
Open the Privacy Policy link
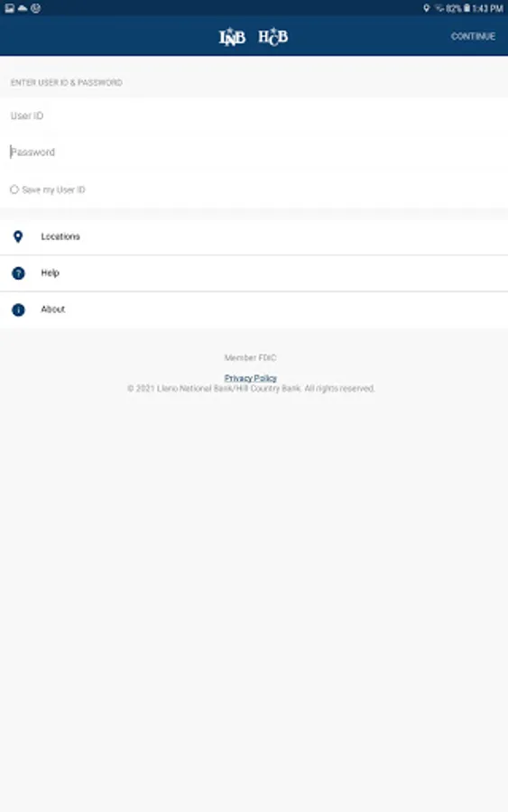pos(251,378)
